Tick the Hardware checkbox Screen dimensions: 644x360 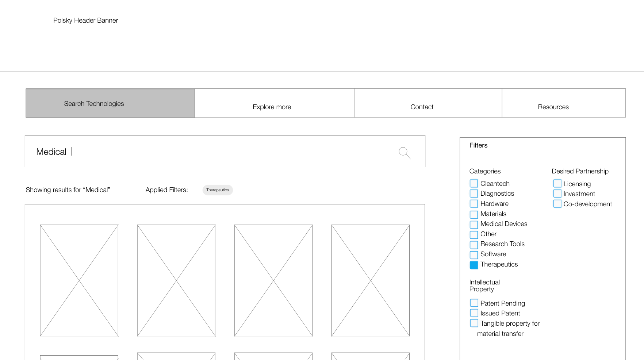(x=474, y=204)
